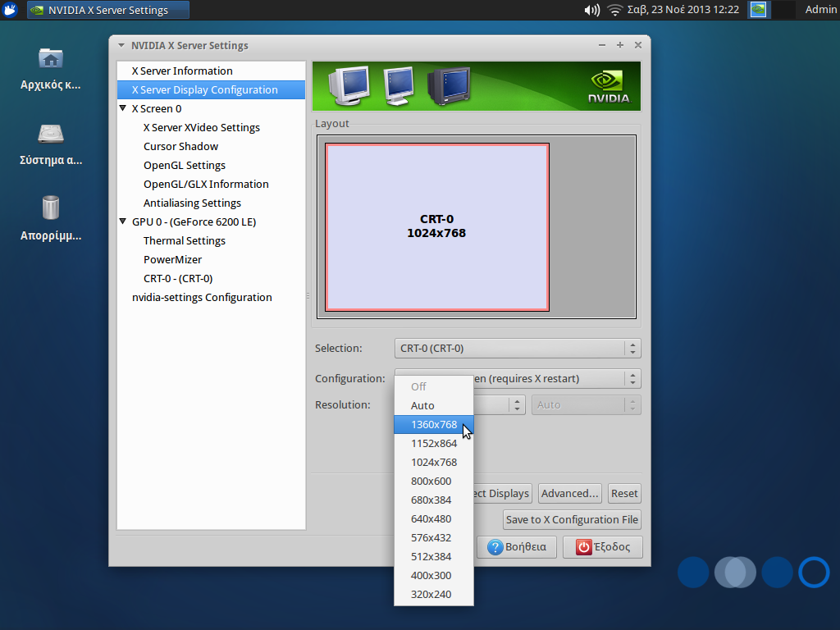Click the window menu arrow in title bar
Viewport: 840px width, 630px height.
(121, 46)
